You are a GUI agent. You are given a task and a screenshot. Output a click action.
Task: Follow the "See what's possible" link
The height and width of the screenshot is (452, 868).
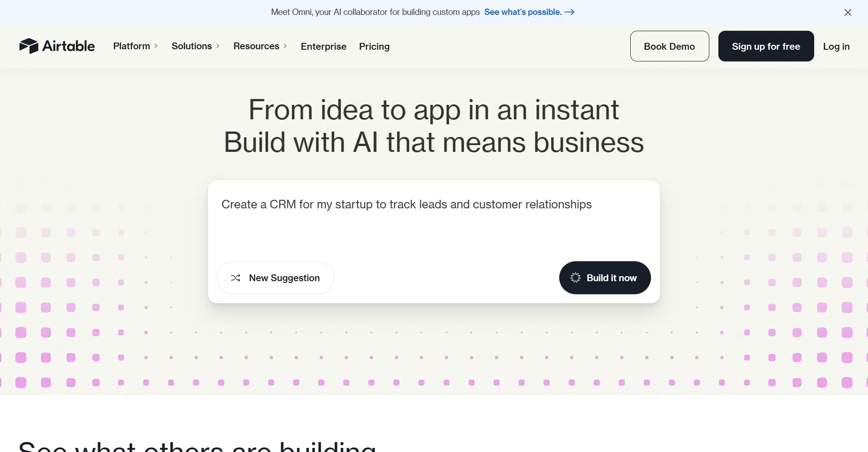click(x=523, y=12)
